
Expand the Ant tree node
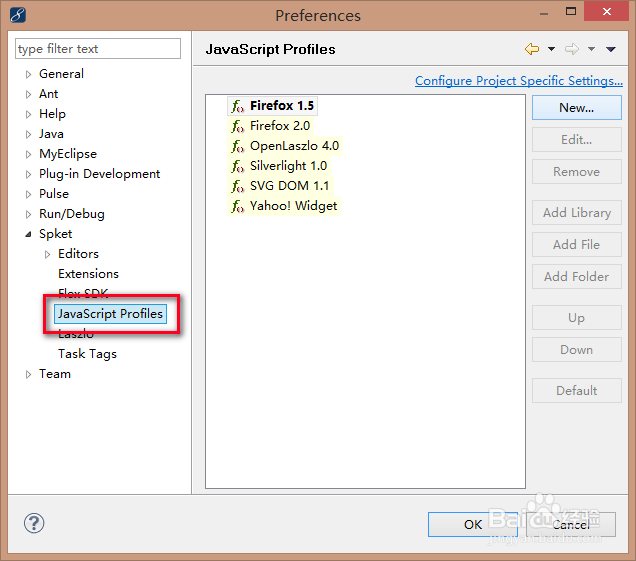[28, 94]
